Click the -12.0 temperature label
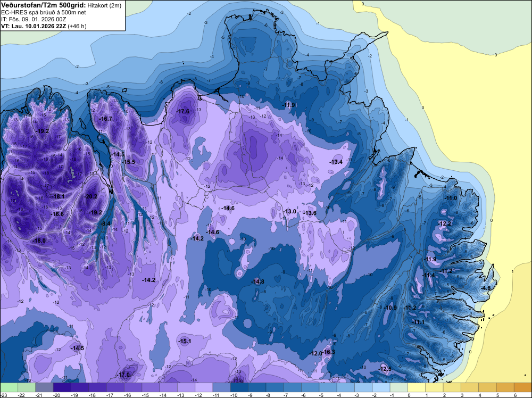Screen dimensions: 532x398 (316, 353)
